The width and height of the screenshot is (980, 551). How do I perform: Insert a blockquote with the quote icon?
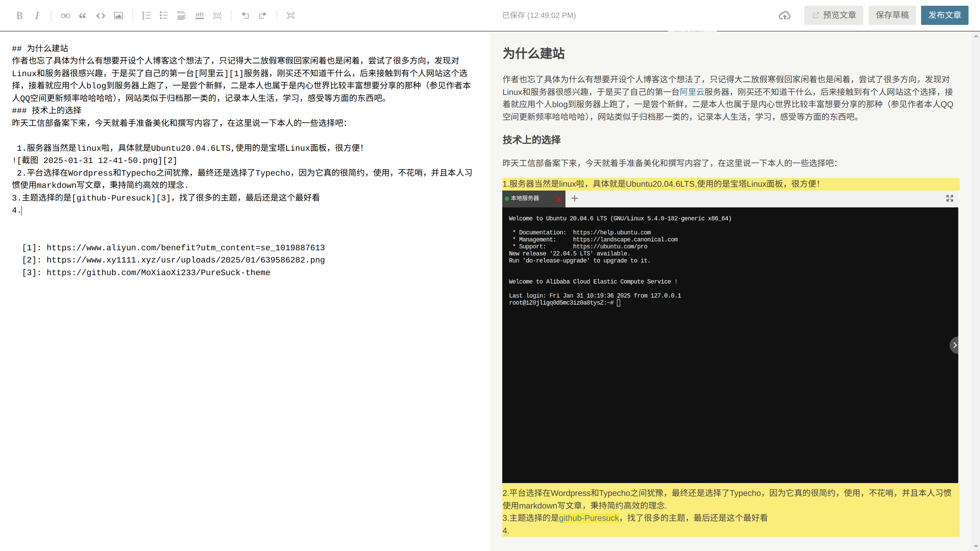pyautogui.click(x=83, y=15)
